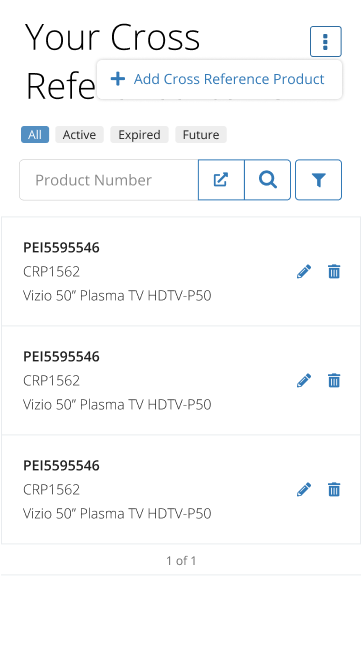Open the first Vizio 50" Plasma TV row
Image resolution: width=361 pixels, height=645 pixels.
(181, 271)
